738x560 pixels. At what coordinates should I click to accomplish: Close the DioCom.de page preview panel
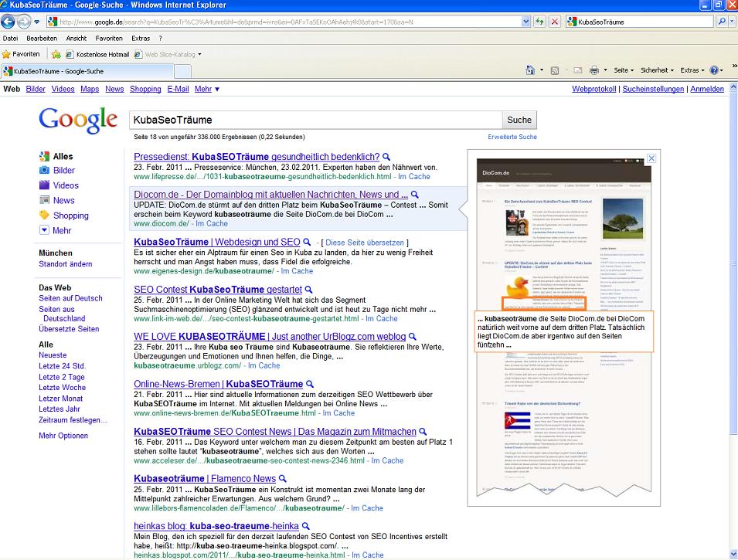point(651,158)
